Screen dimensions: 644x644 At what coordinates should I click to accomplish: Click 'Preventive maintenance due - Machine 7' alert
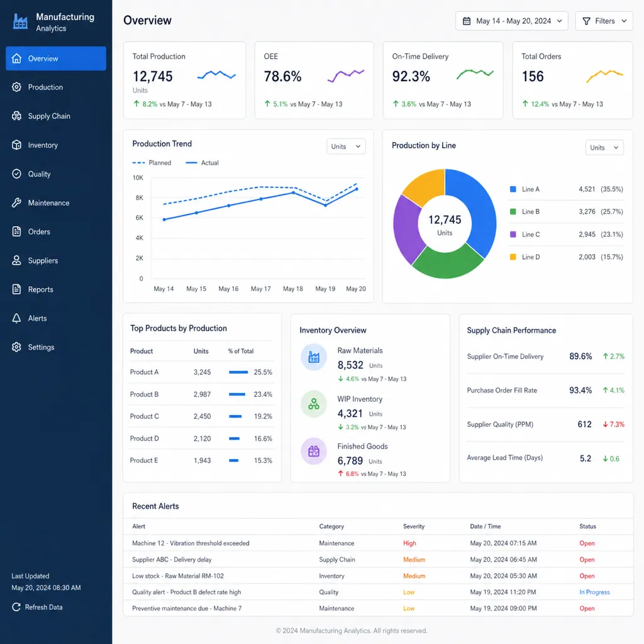point(187,608)
